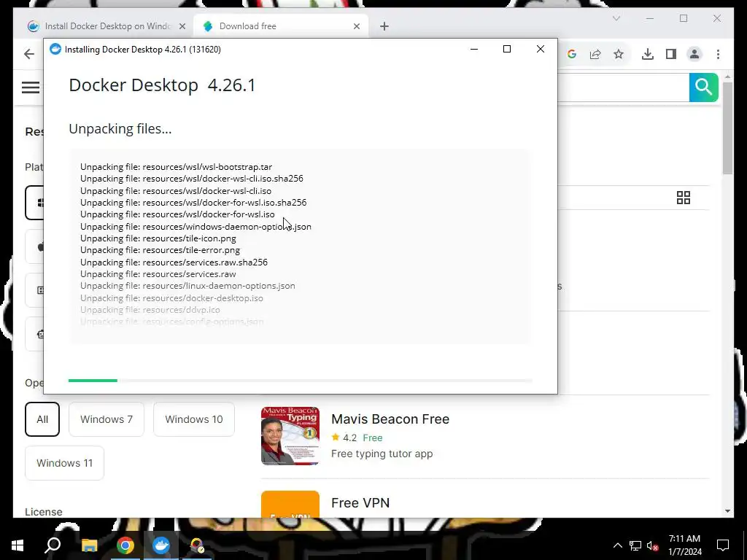Viewport: 747px width, 560px height.
Task: Click the Docker icon in installer title bar
Action: 55,49
